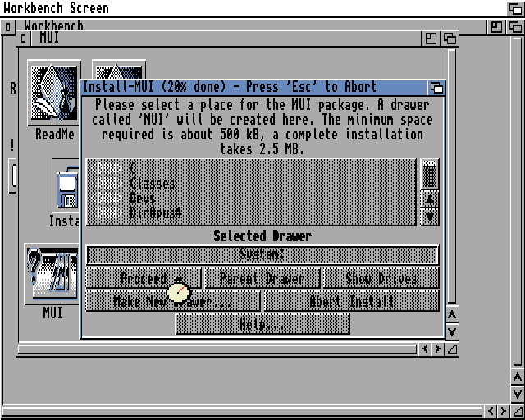Click the Workbench Screen depth gadget
This screenshot has width=525, height=420.
tap(515, 8)
